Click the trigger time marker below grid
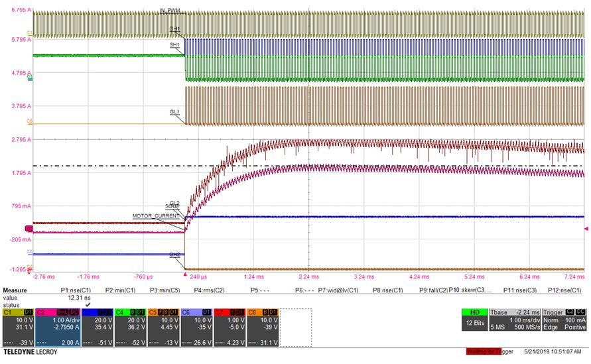 pyautogui.click(x=185, y=273)
